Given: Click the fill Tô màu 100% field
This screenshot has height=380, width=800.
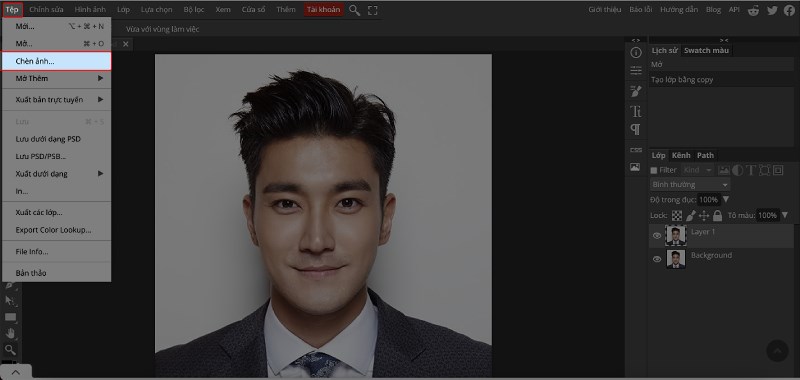Looking at the screenshot, I should coord(767,215).
